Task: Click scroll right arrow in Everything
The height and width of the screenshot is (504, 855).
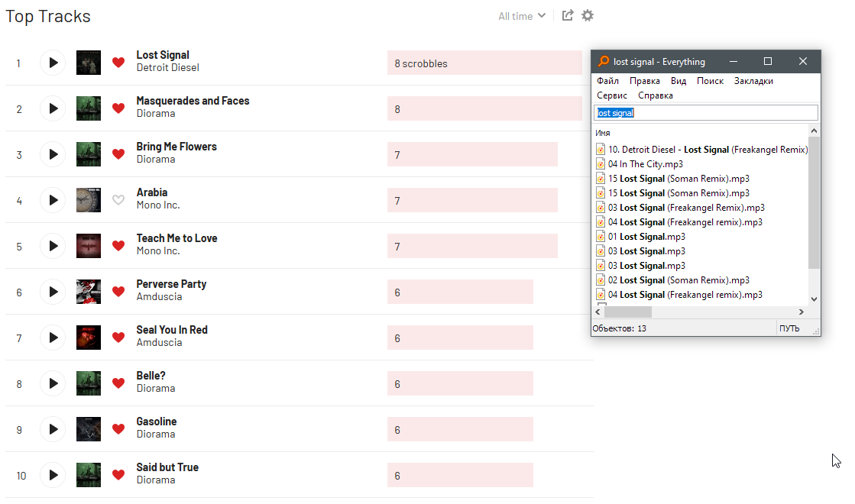Action: (801, 312)
